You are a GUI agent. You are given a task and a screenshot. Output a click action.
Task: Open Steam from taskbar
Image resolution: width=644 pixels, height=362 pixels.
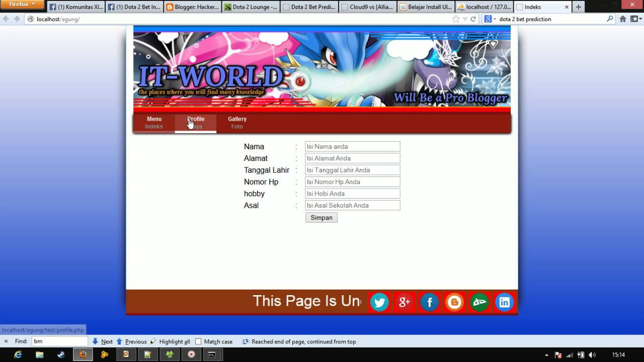tap(61, 354)
